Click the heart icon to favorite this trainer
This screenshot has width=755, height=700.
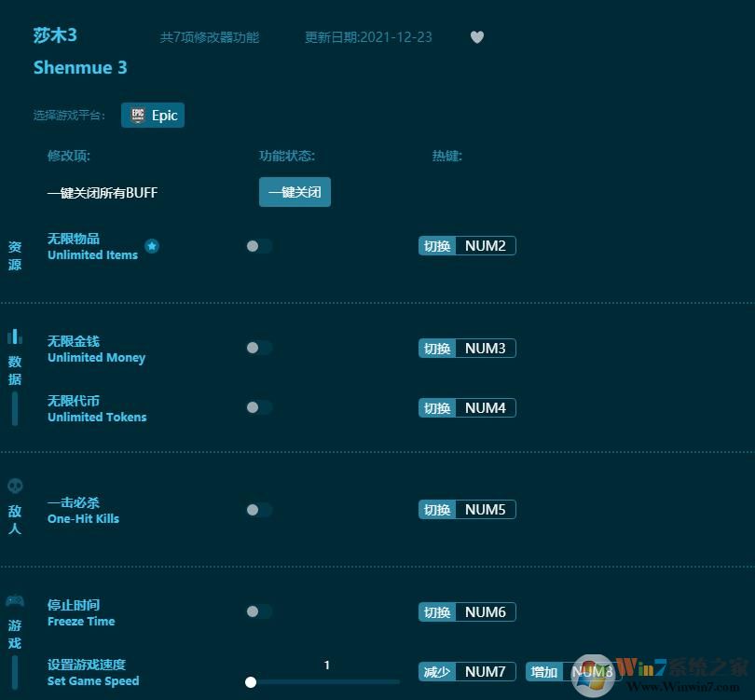click(x=476, y=37)
